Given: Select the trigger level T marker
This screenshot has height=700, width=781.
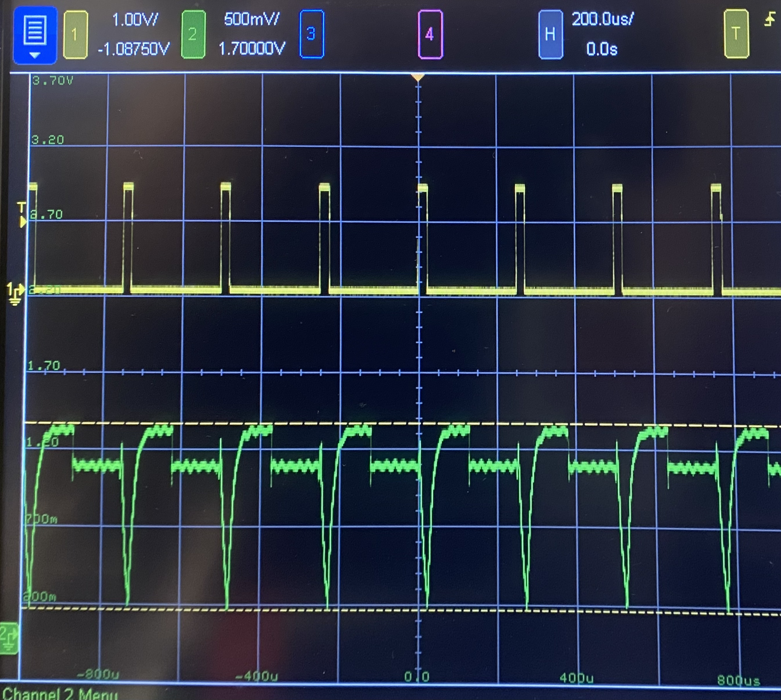Looking at the screenshot, I should (22, 215).
